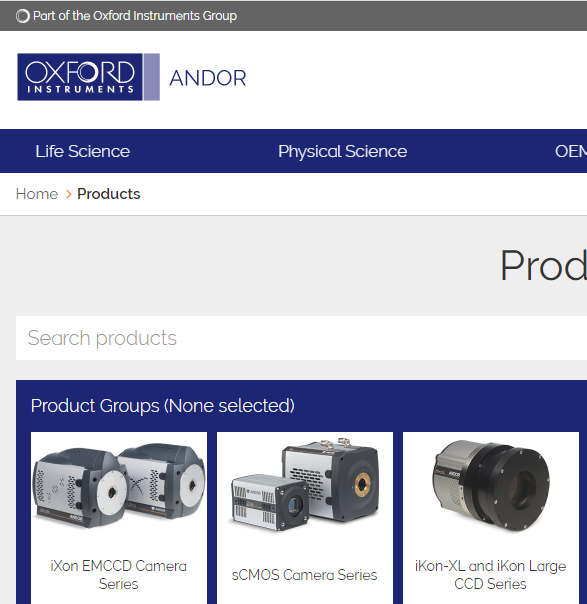587x604 pixels.
Task: Open sCMOS Camera Series label
Action: pos(304,575)
